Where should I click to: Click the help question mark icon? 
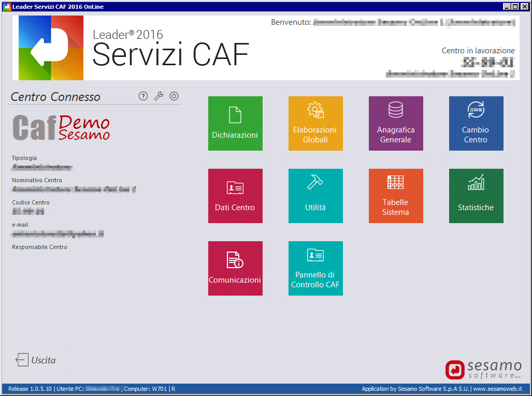[x=143, y=96]
